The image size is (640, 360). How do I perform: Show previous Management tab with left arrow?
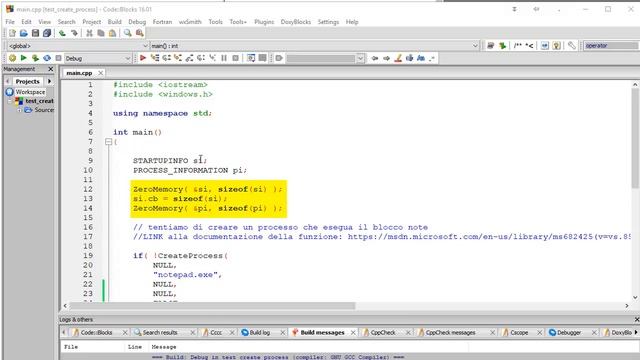7,81
